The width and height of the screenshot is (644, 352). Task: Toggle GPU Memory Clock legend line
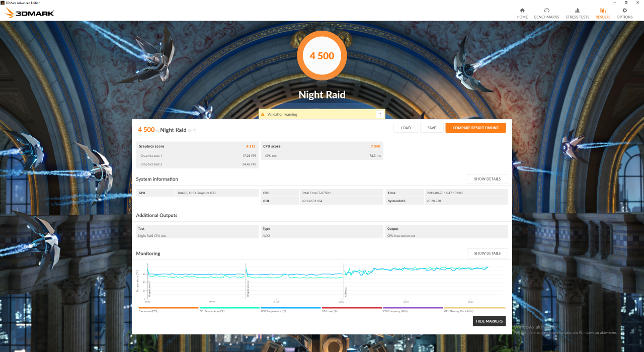(x=474, y=309)
